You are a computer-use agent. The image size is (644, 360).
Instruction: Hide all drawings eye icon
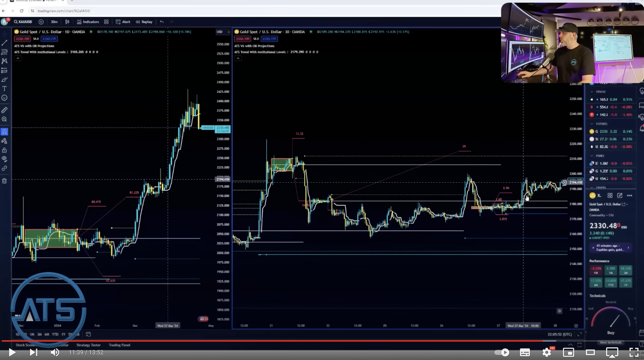pyautogui.click(x=4, y=159)
